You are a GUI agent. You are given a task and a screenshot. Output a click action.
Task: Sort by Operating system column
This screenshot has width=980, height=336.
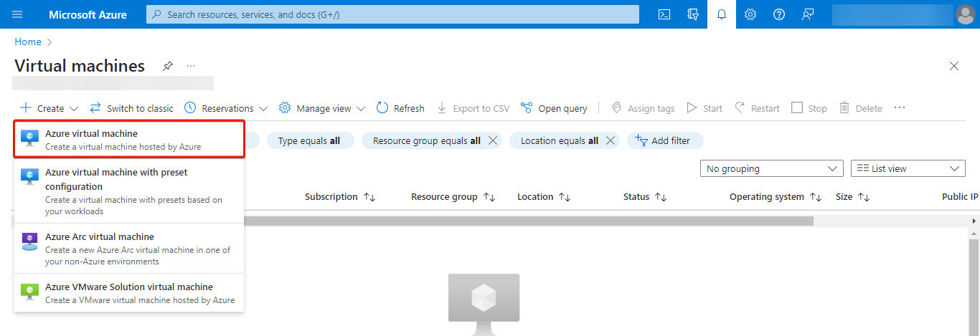click(776, 196)
